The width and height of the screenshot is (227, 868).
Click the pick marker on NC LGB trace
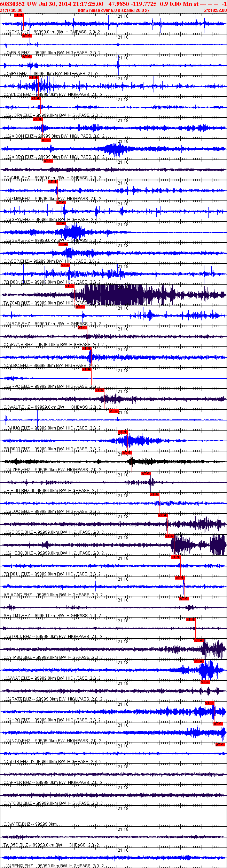tap(220, 745)
